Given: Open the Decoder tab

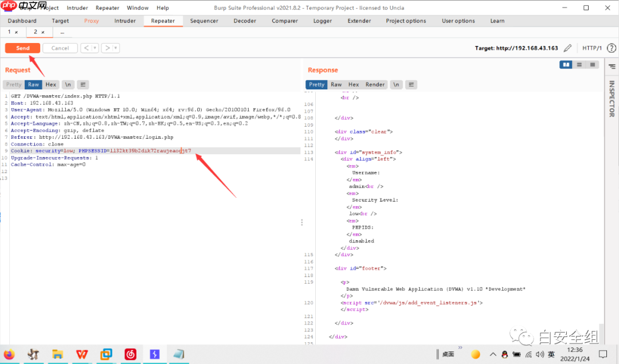Looking at the screenshot, I should point(245,21).
